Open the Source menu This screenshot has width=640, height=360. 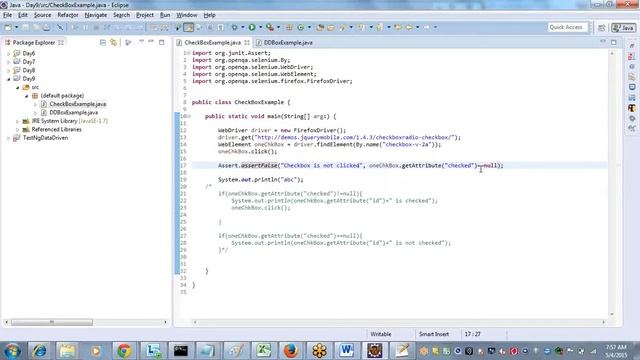click(42, 15)
